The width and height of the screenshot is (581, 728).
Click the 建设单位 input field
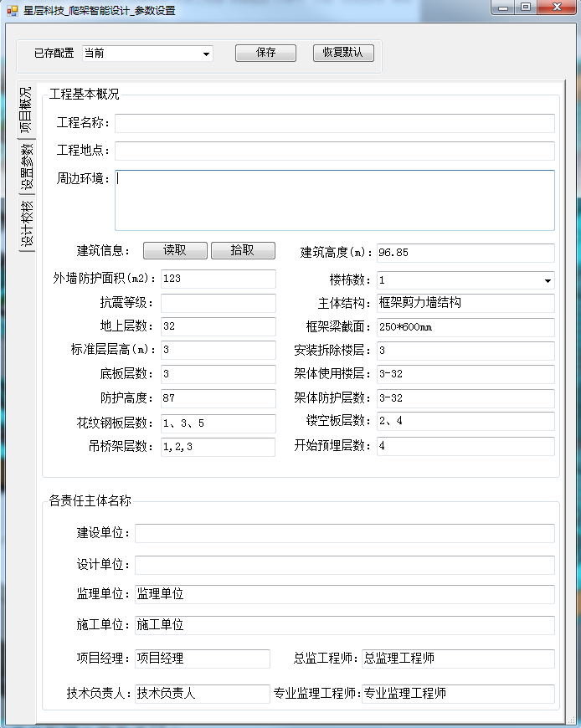point(344,534)
